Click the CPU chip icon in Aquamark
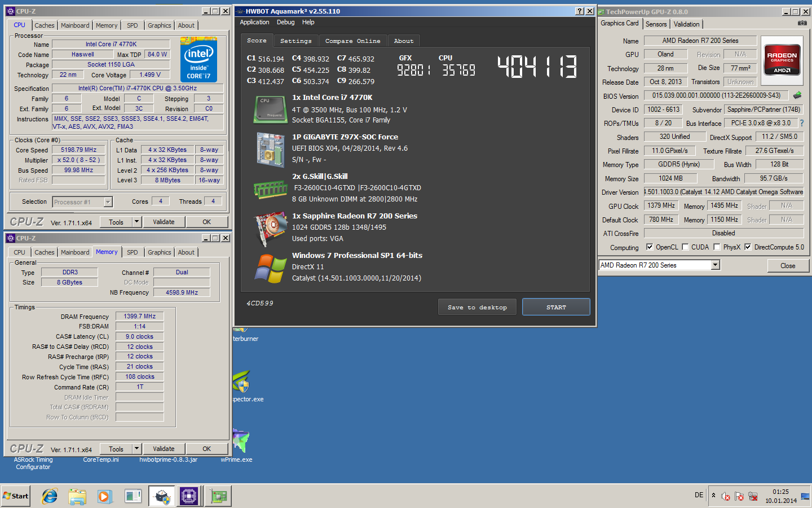The image size is (812, 508). 271,110
